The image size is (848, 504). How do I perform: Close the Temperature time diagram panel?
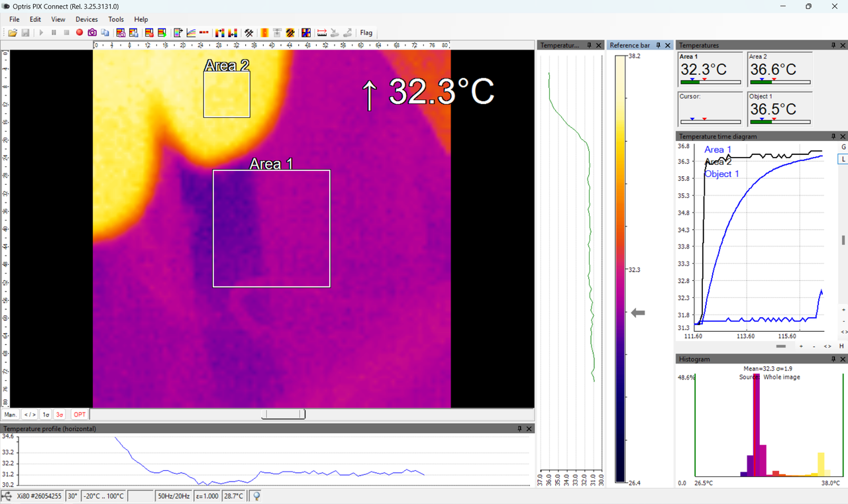(843, 136)
